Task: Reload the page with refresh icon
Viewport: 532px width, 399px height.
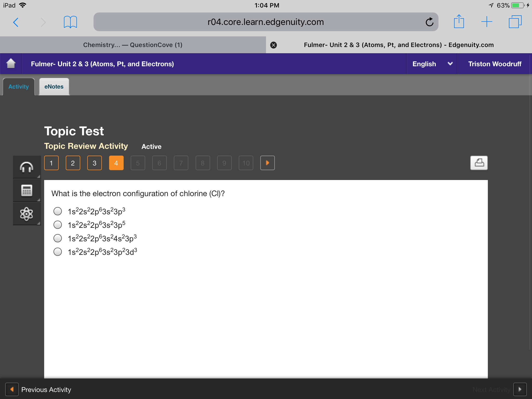Action: [x=429, y=22]
